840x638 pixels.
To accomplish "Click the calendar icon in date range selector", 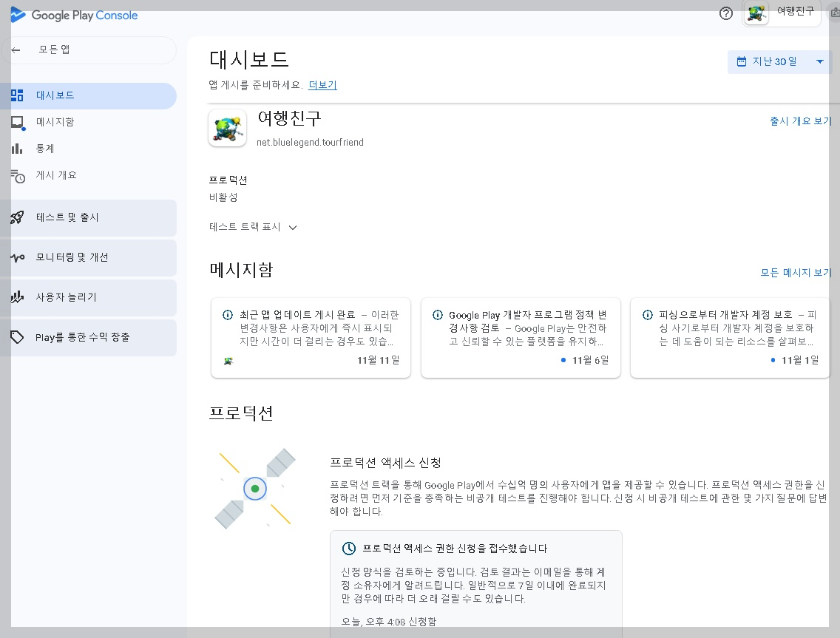I will pyautogui.click(x=742, y=61).
